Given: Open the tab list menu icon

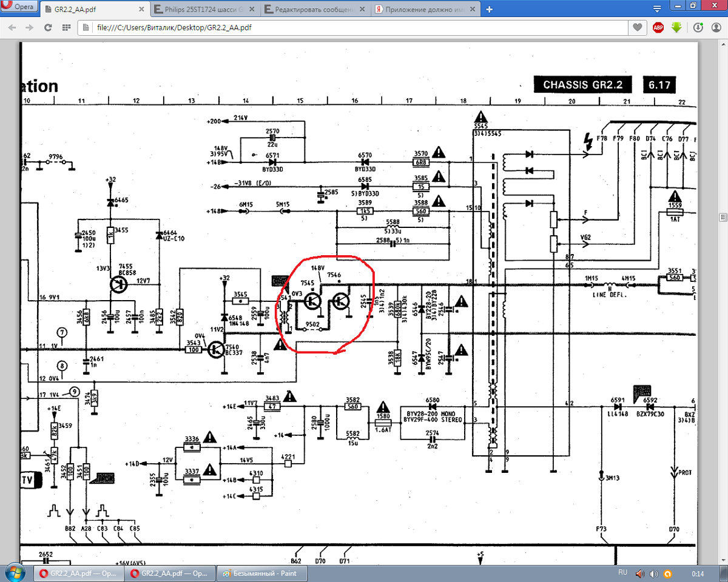Looking at the screenshot, I should (x=657, y=9).
